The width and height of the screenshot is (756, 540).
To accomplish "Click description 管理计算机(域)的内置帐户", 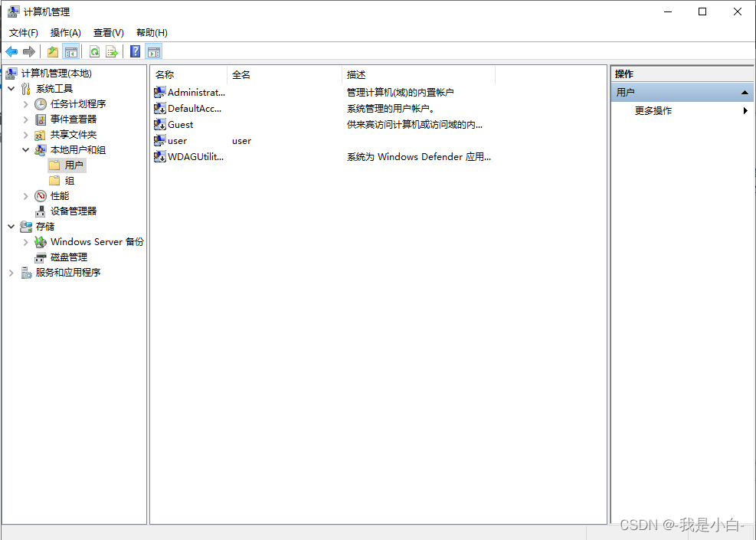I will pyautogui.click(x=400, y=92).
